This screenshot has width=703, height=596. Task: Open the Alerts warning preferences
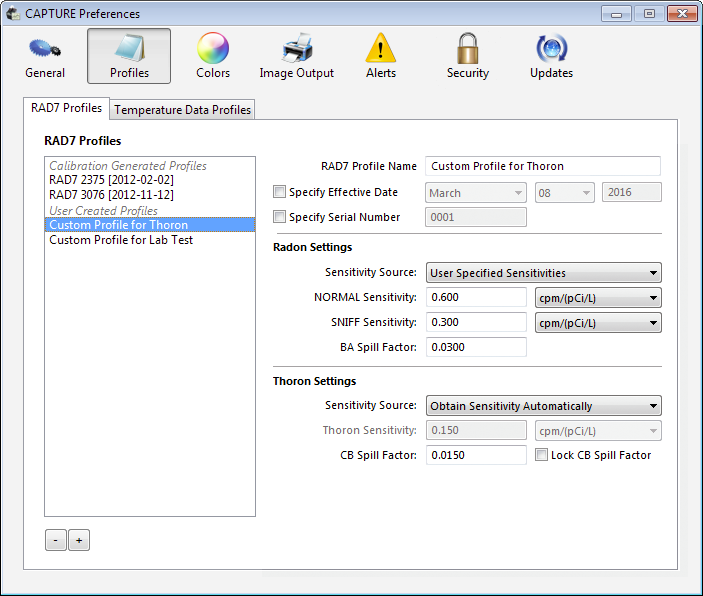(381, 57)
